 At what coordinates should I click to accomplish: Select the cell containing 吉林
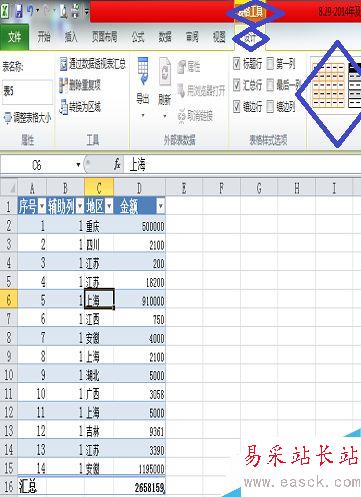(99, 431)
